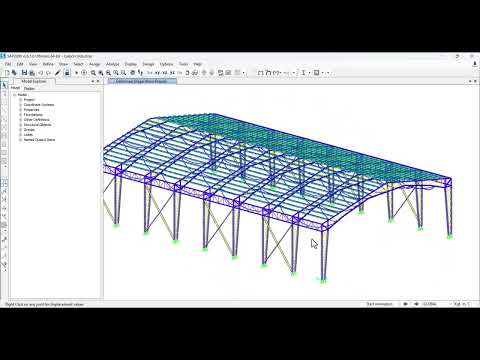Open the units dropdown in the status bar
This screenshot has width=480, height=360.
[463, 304]
